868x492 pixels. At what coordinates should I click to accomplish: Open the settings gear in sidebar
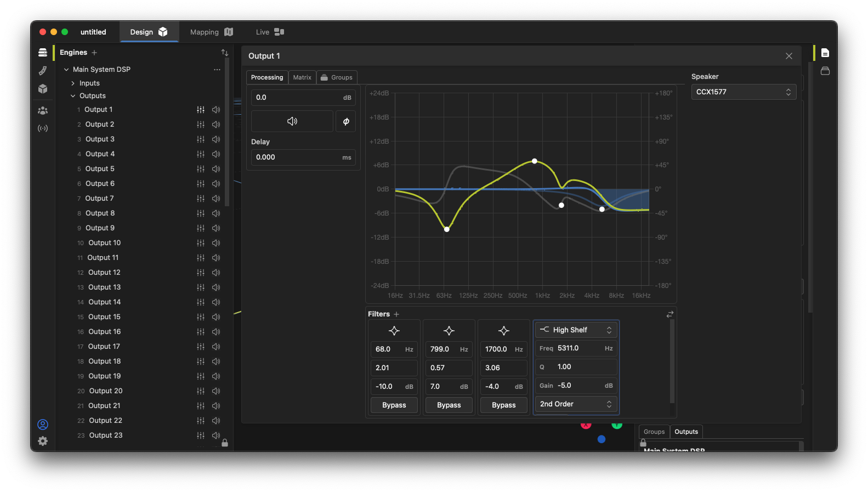click(43, 441)
